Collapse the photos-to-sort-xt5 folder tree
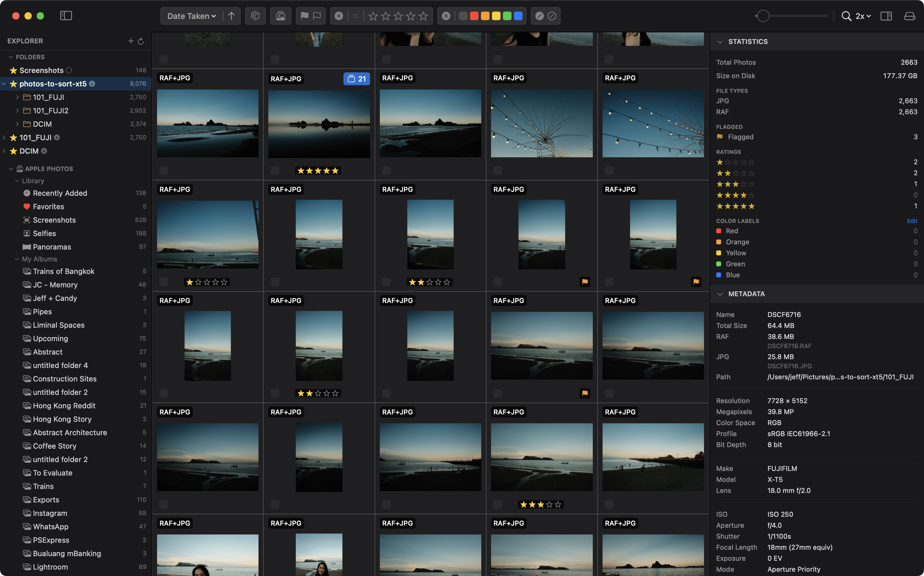The height and width of the screenshot is (576, 924). point(4,83)
